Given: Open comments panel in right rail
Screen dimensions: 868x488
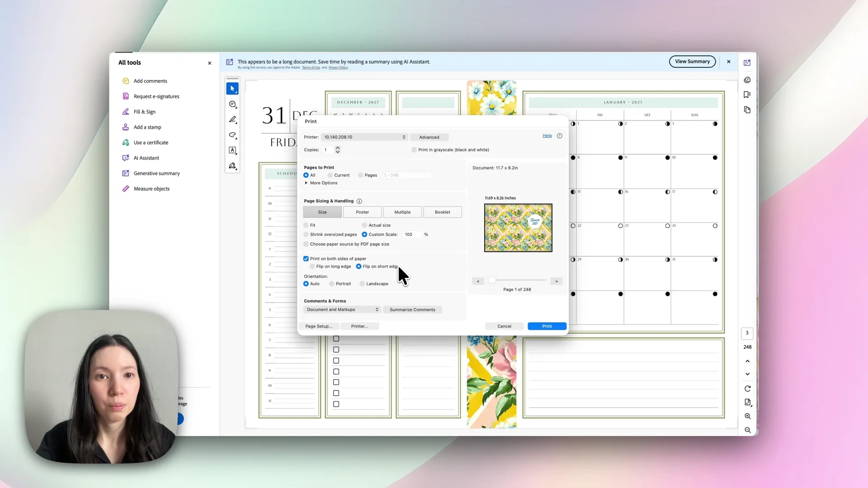Looking at the screenshot, I should pos(747,80).
